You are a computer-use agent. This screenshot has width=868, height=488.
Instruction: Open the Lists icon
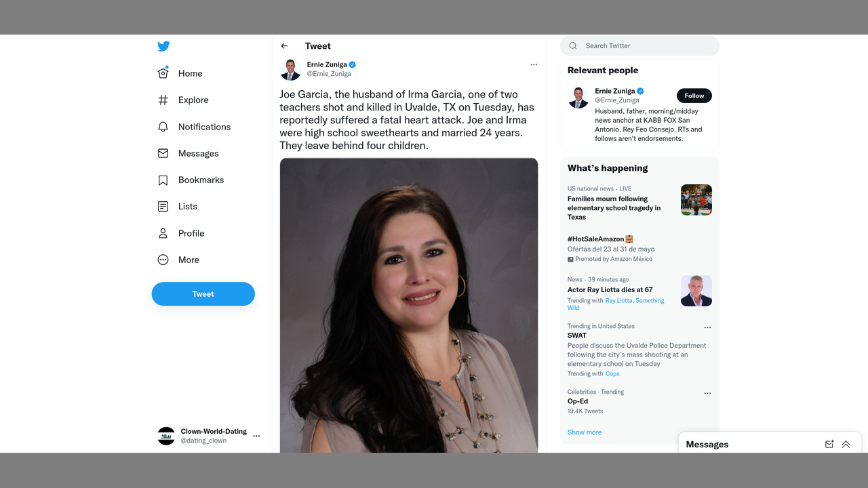[163, 207]
